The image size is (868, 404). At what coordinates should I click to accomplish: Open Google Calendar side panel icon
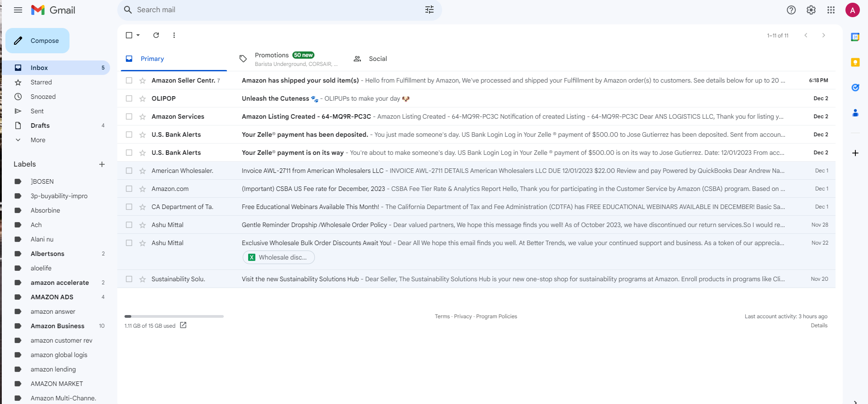(x=855, y=37)
